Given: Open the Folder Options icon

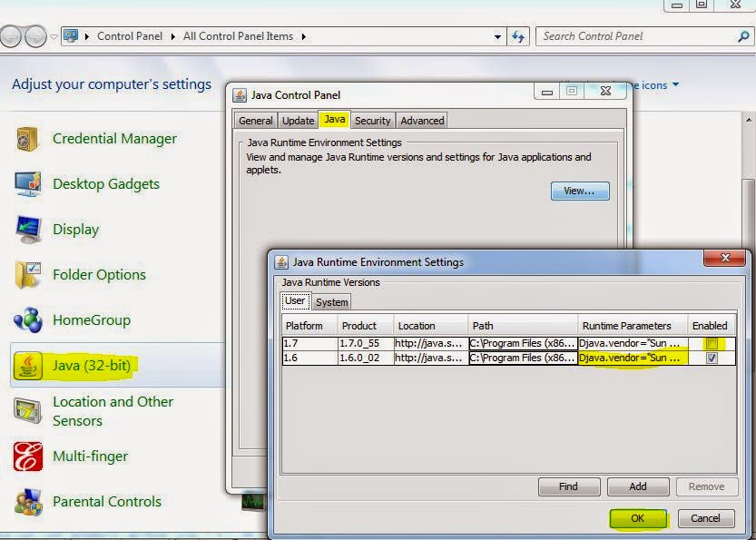Looking at the screenshot, I should (28, 275).
